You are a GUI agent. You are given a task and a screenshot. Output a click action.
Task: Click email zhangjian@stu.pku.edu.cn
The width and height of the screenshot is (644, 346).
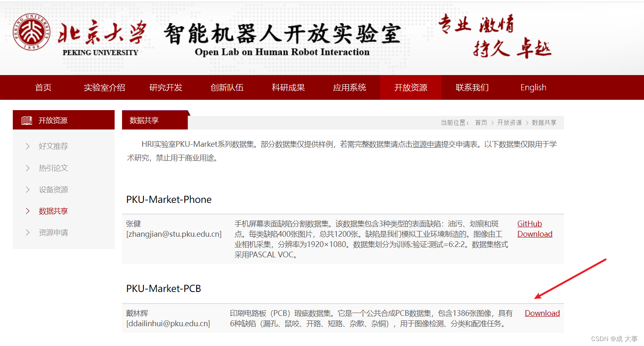click(174, 234)
